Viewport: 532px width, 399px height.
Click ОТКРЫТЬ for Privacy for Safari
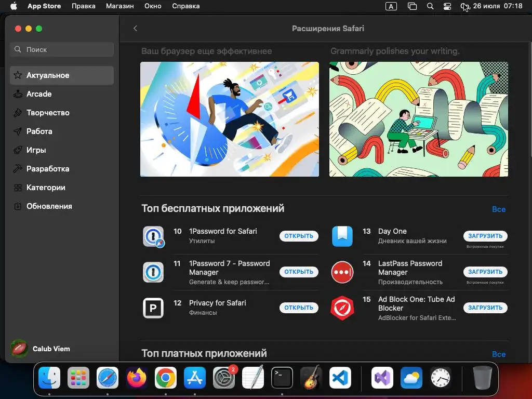click(299, 308)
